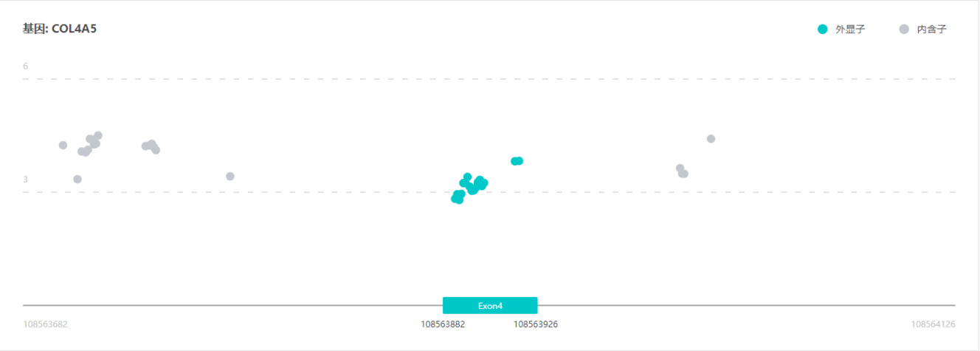Pick the gray point pair left of rightmost point
The height and width of the screenshot is (351, 980).
682,171
